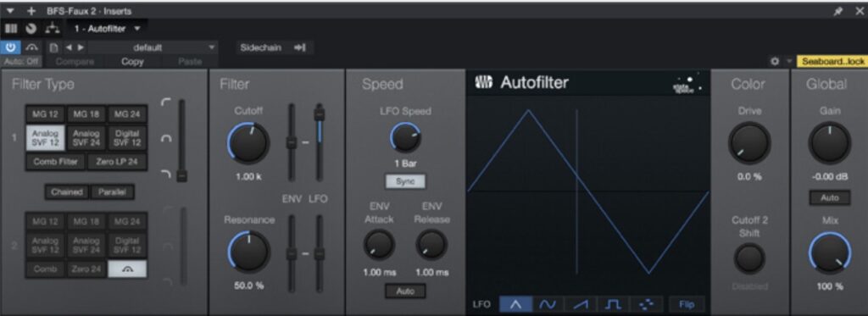The image size is (868, 316).
Task: Open the default preset dropdown
Action: (x=153, y=47)
